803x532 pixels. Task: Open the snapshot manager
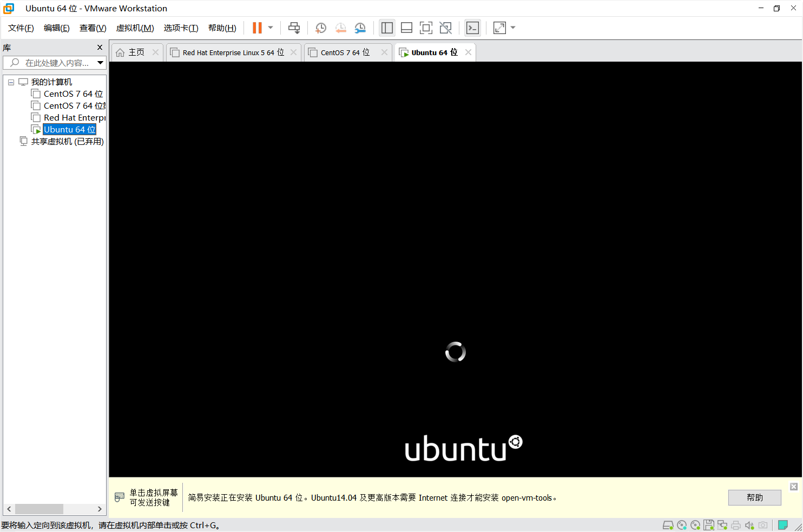(x=360, y=28)
